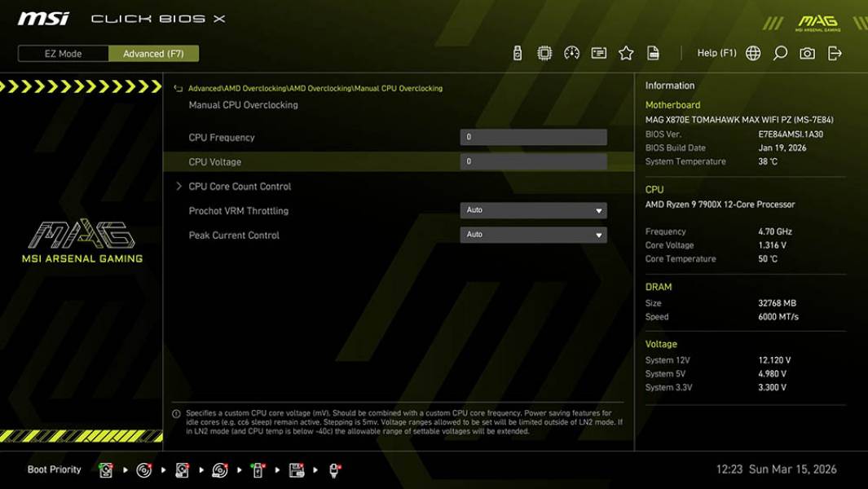Image resolution: width=868 pixels, height=489 pixels.
Task: Select the Advanced (F7) tab
Action: [154, 53]
